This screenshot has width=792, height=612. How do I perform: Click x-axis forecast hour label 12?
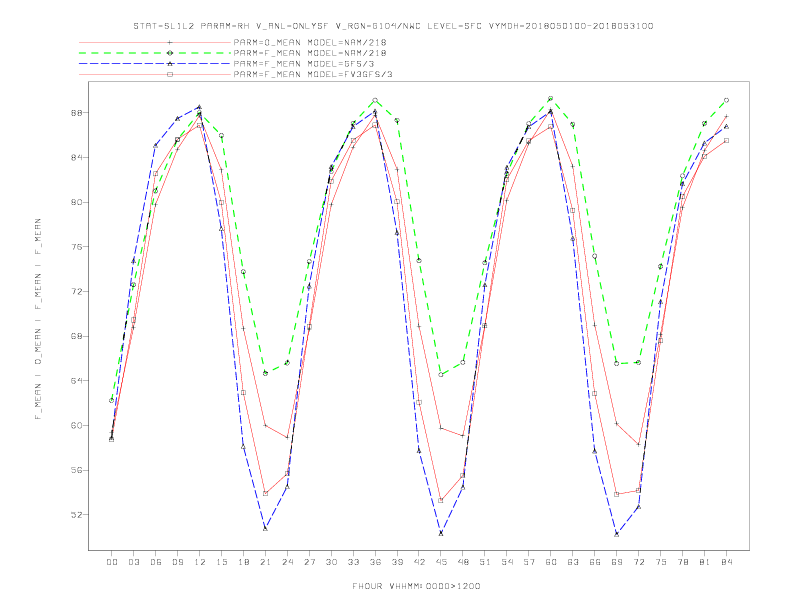click(x=200, y=562)
